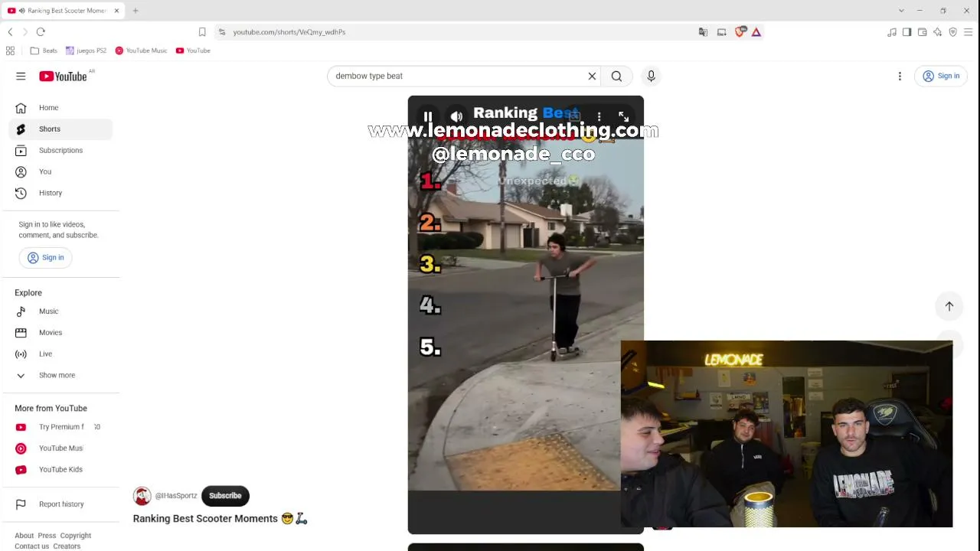Image resolution: width=980 pixels, height=551 pixels.
Task: Bookmark this page
Action: click(202, 32)
